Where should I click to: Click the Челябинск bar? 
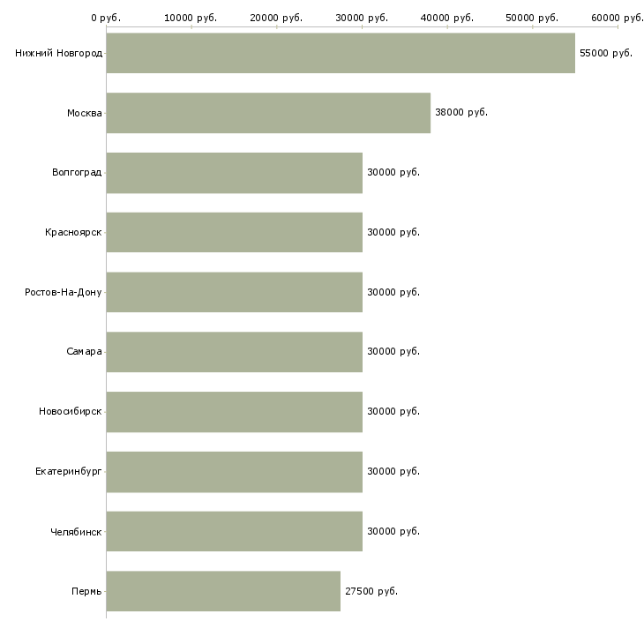pyautogui.click(x=234, y=531)
